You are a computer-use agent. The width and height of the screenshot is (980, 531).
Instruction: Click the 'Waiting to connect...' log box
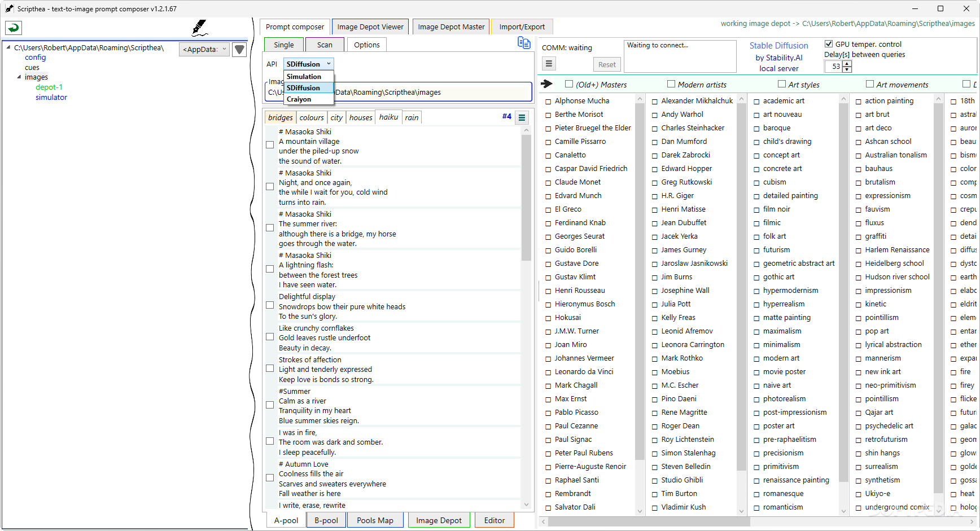pyautogui.click(x=680, y=56)
